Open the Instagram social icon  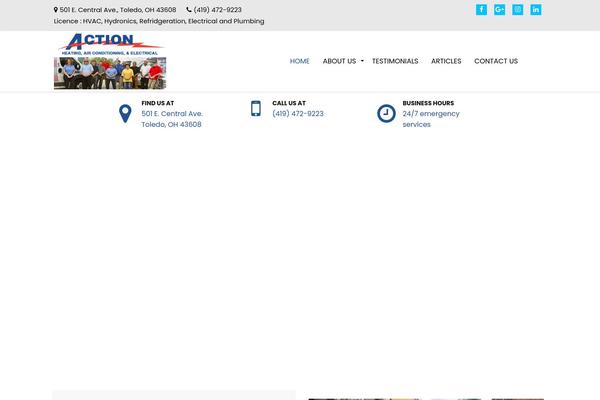click(x=517, y=10)
